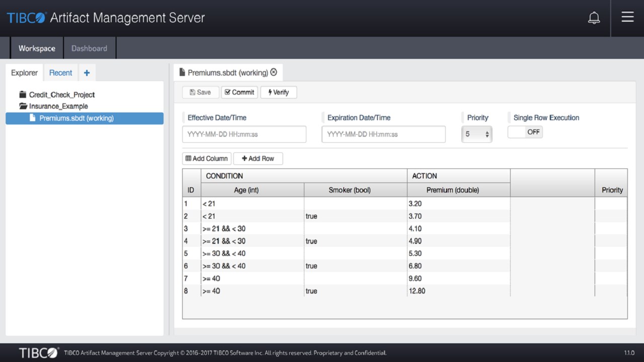The width and height of the screenshot is (644, 362).
Task: Select the Premium cell 6.80
Action: pos(459,266)
